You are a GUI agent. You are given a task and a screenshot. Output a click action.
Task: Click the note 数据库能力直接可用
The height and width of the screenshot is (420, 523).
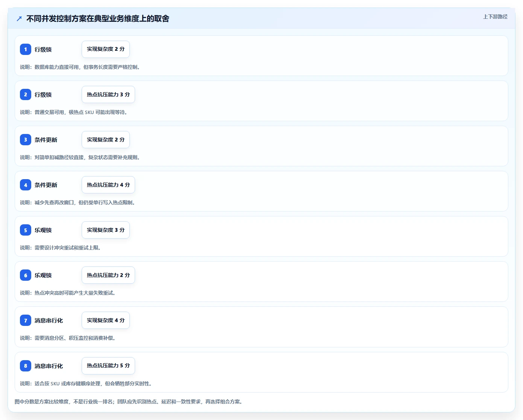pos(80,67)
